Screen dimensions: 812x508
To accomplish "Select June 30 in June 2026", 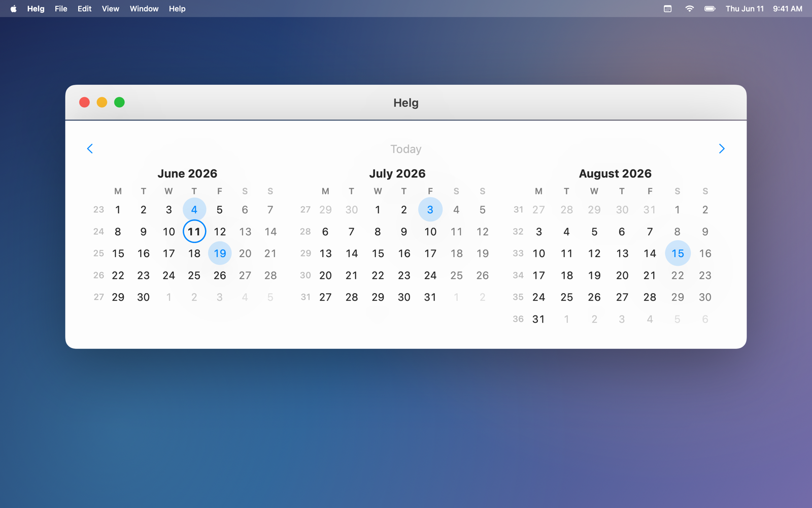I will [143, 297].
